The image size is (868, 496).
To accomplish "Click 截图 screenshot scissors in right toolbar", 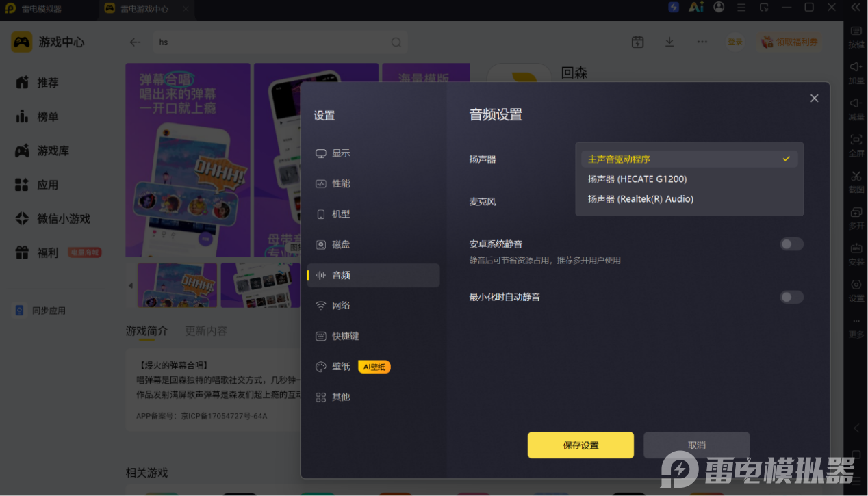I will [856, 181].
